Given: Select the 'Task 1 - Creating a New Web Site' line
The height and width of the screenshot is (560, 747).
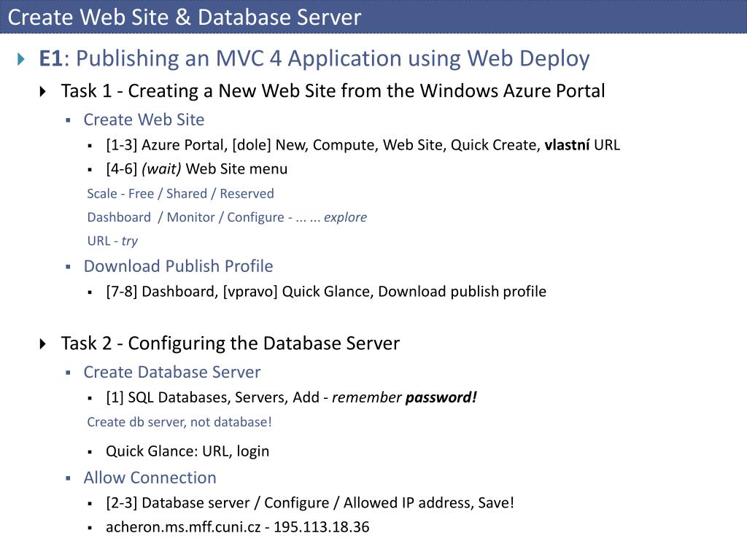Looking at the screenshot, I should pyautogui.click(x=333, y=91).
